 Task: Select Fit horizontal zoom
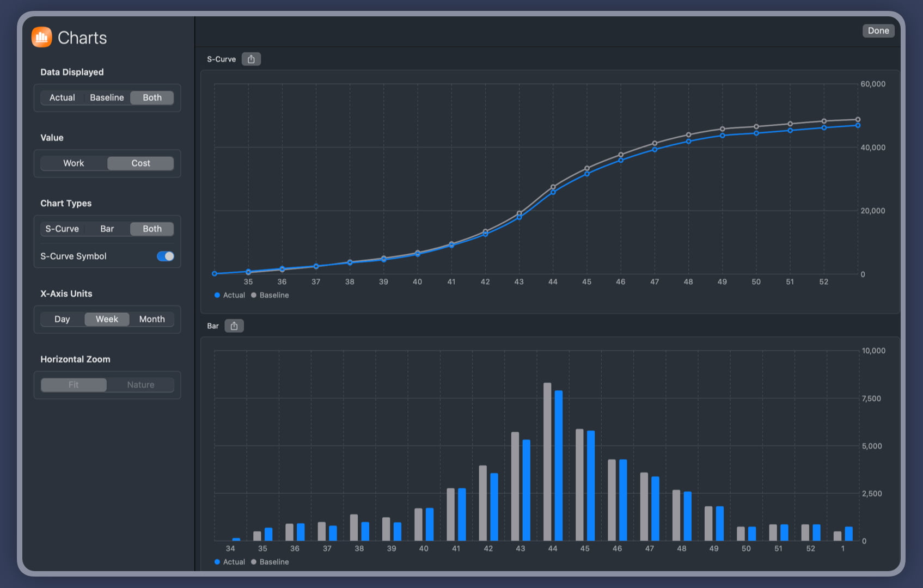tap(74, 385)
